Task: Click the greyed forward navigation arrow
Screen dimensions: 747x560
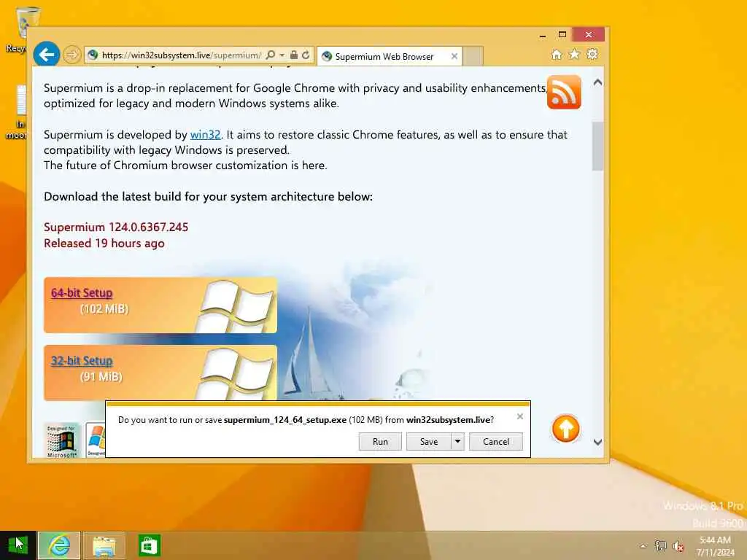Action: tap(72, 55)
